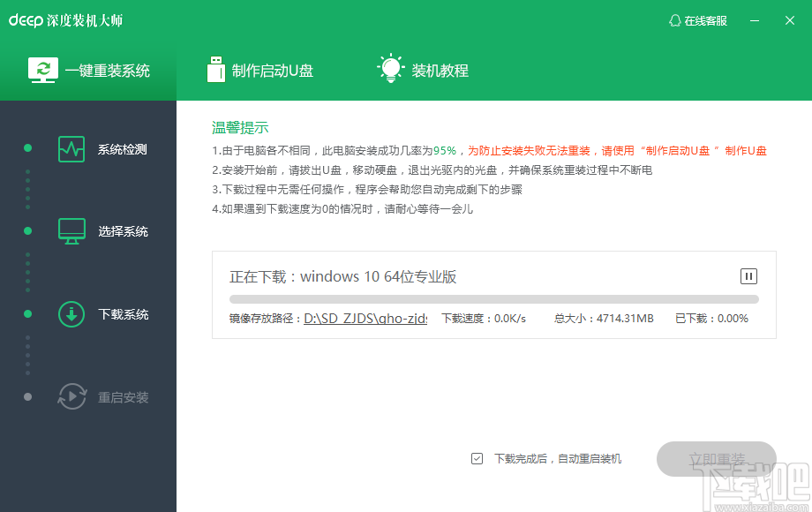Click the 重启安装 restart icon in sidebar
812x512 pixels.
(x=71, y=396)
